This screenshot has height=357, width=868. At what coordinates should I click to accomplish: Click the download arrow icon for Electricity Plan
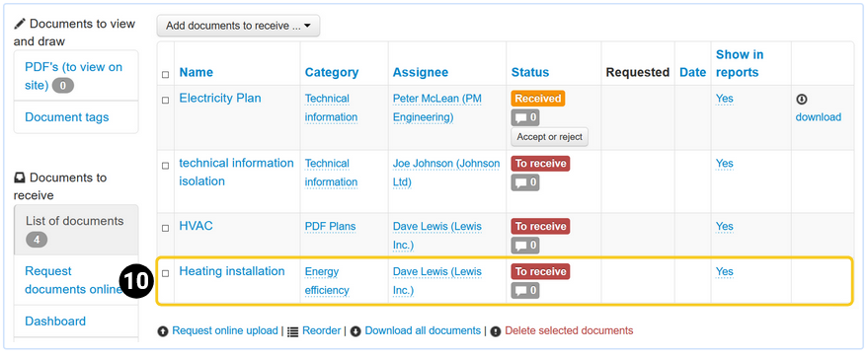coord(802,100)
